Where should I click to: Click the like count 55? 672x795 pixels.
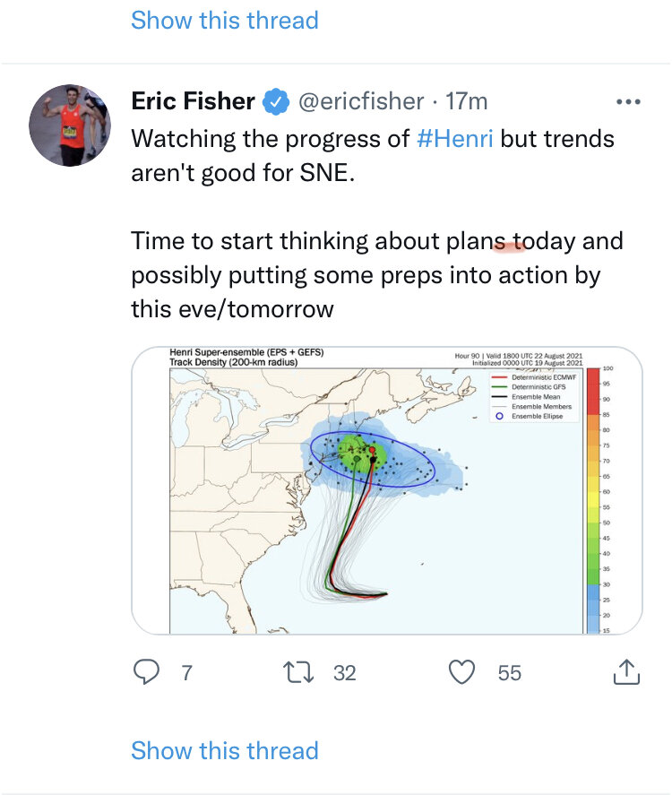point(509,673)
